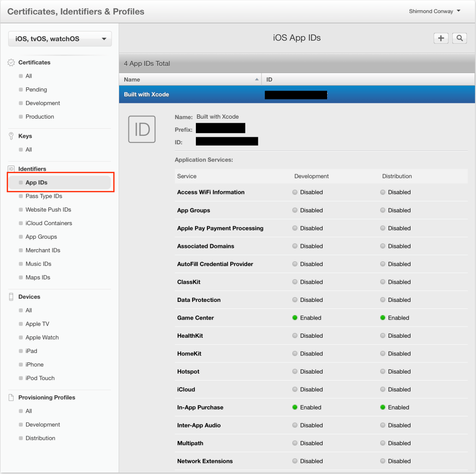Click the Devices section phone icon
Screen dimensions: 476x474
11,297
